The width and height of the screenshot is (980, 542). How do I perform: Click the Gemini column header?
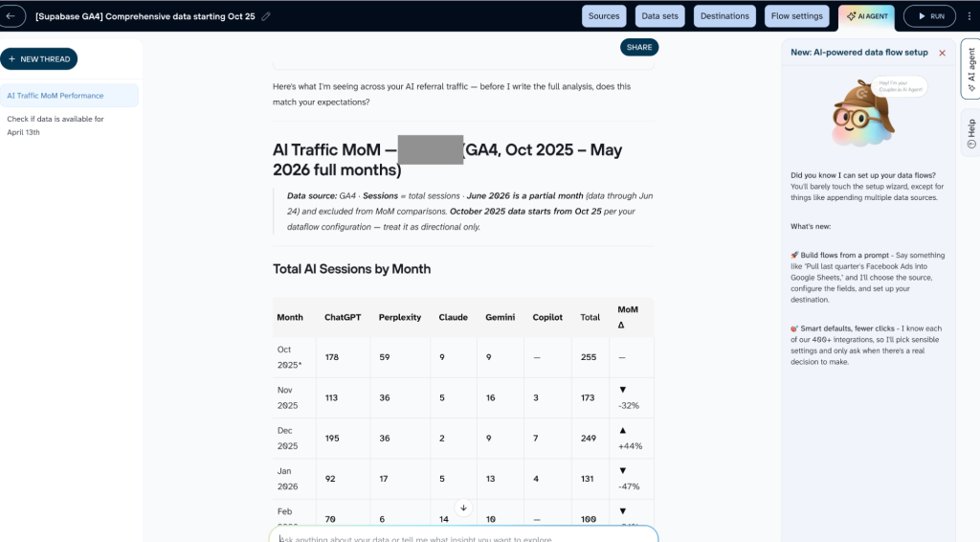(500, 317)
